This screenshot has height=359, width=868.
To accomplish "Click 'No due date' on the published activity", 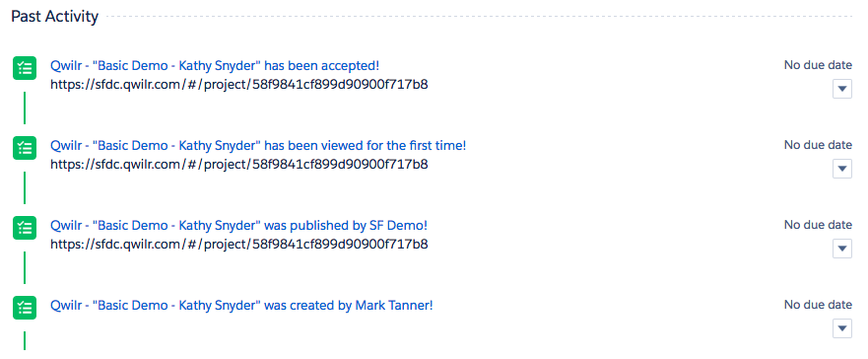I will 818,225.
